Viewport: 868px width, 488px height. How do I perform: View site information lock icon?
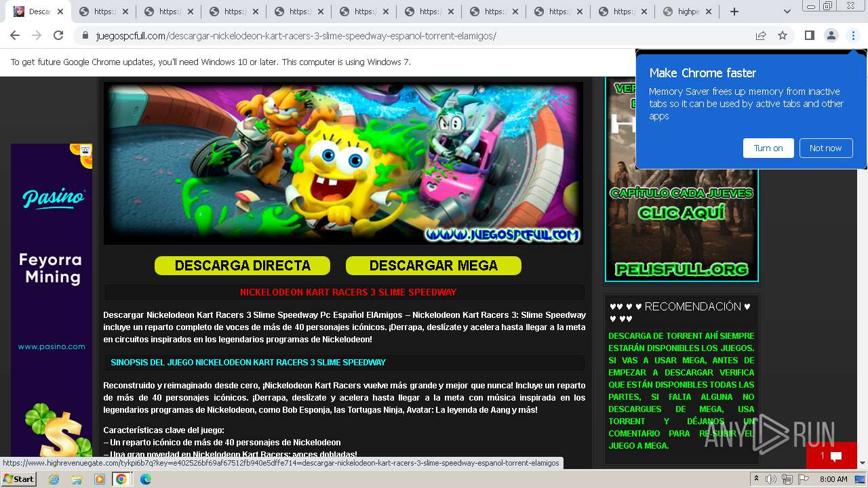[85, 36]
